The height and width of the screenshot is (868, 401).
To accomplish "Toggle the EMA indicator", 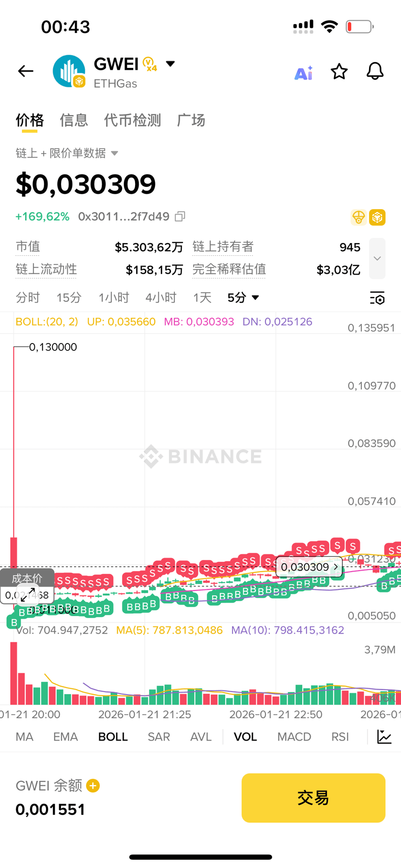I will pos(65,737).
